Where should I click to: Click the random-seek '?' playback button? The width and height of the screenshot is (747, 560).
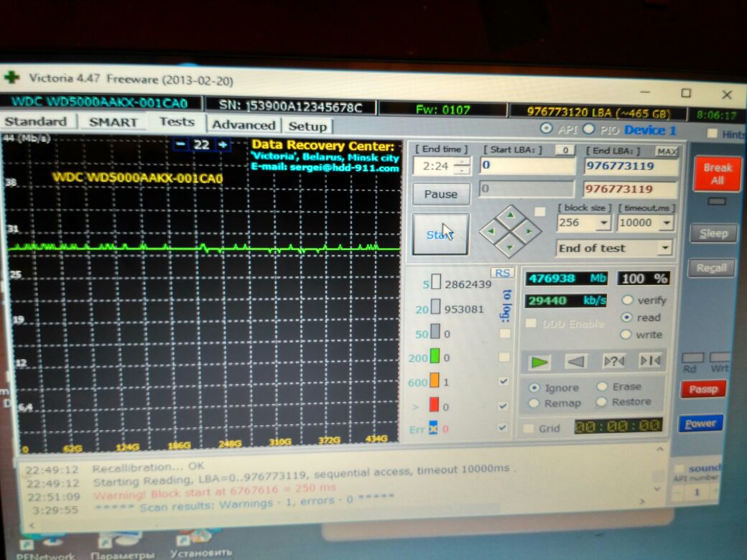(613, 361)
